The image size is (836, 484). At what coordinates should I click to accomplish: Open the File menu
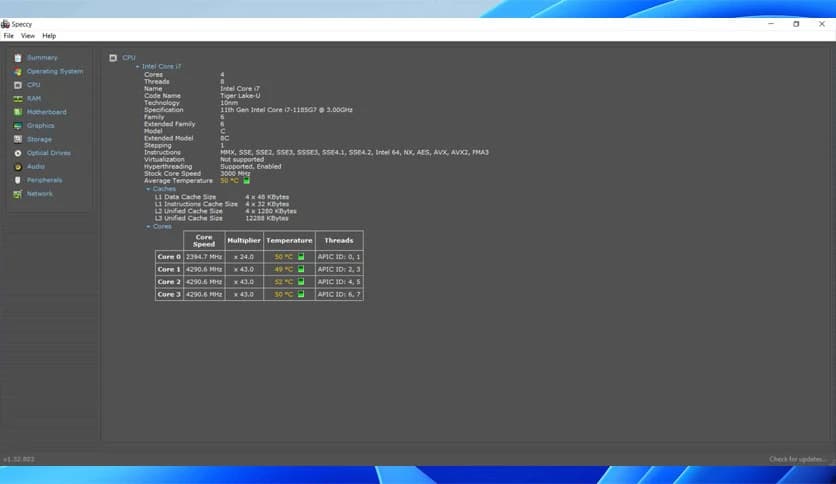(x=9, y=36)
